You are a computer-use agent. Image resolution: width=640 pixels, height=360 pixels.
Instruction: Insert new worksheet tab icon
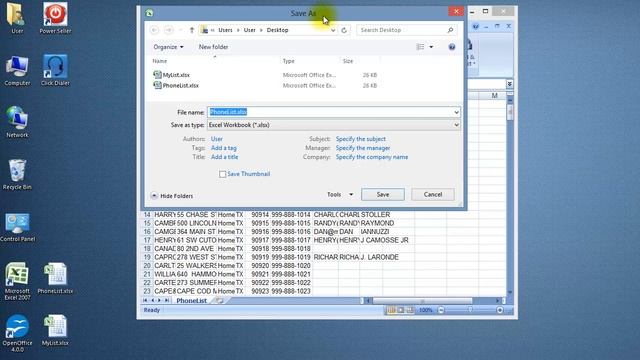(x=220, y=301)
